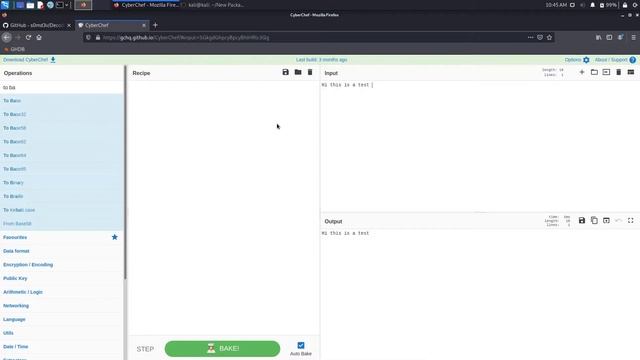This screenshot has width=640, height=360.
Task: Open Firefox hamburger menu
Action: click(633, 37)
